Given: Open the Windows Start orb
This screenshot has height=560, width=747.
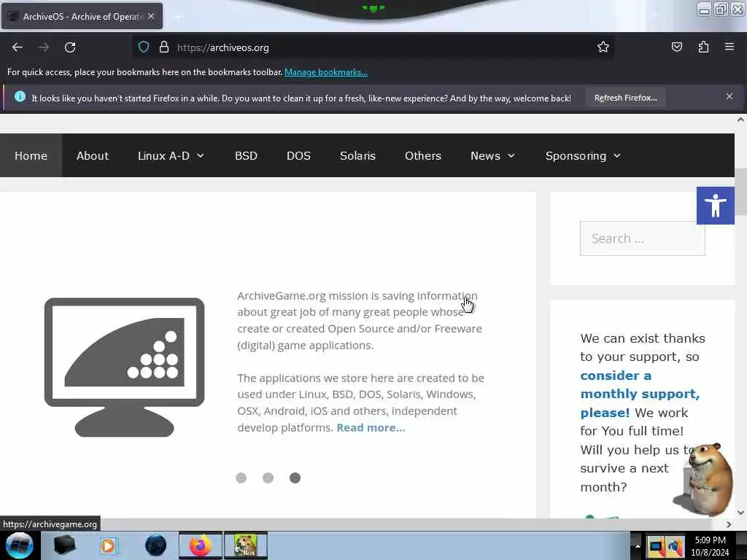Looking at the screenshot, I should [20, 545].
